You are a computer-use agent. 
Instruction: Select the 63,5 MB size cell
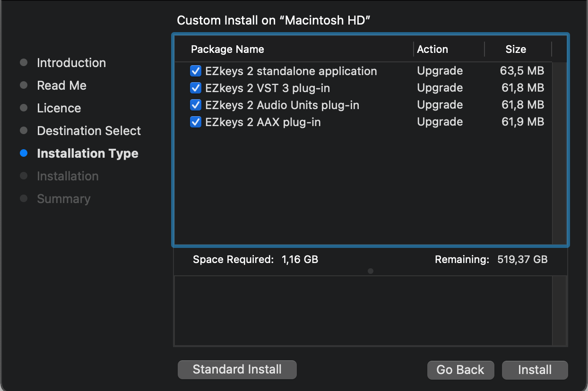[x=522, y=71]
